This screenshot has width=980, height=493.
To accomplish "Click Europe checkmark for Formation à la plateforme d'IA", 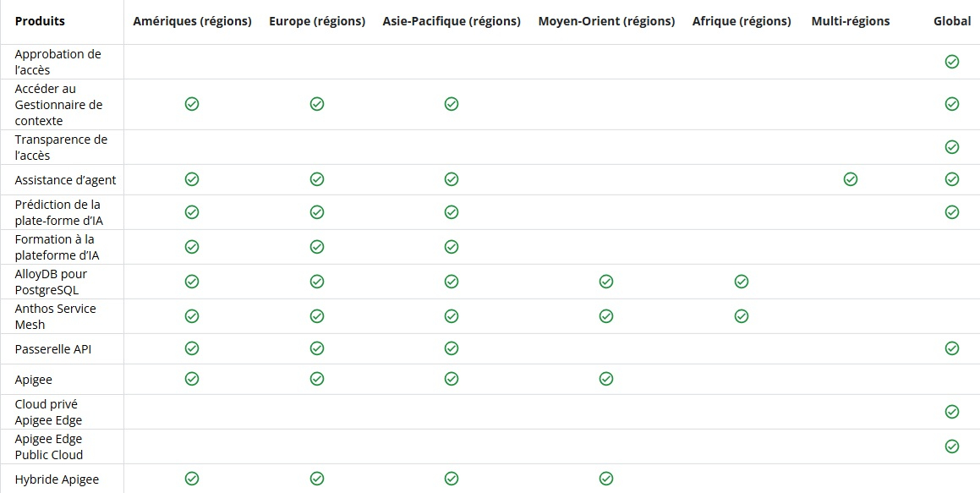I will [317, 247].
